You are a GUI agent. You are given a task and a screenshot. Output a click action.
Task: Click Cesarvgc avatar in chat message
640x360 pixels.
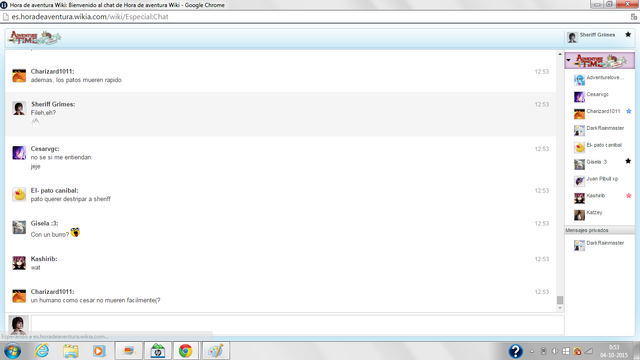19,153
